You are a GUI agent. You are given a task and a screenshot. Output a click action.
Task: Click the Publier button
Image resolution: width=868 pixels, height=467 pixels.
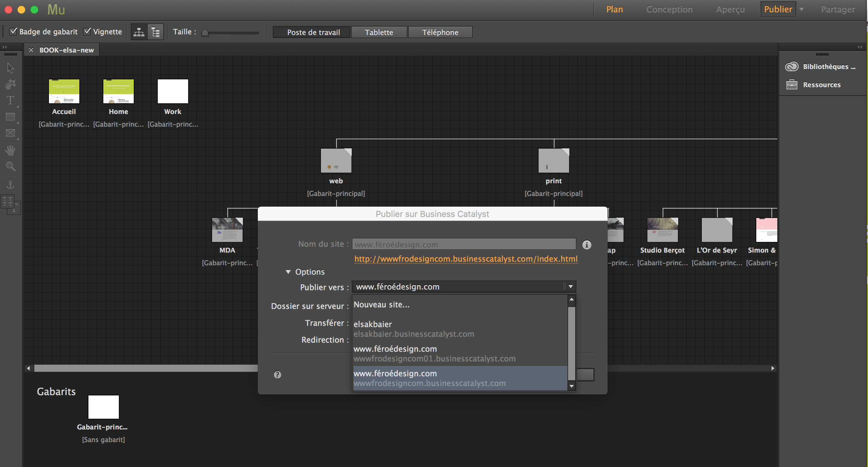[778, 9]
